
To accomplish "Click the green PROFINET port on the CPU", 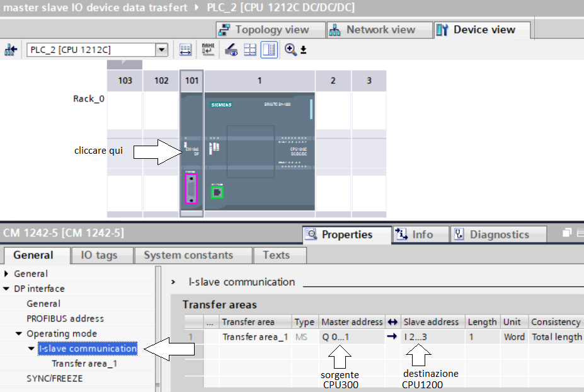I will click(x=217, y=192).
